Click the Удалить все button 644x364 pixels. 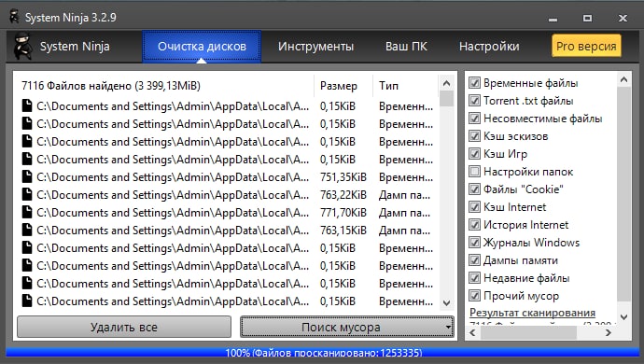[123, 327]
